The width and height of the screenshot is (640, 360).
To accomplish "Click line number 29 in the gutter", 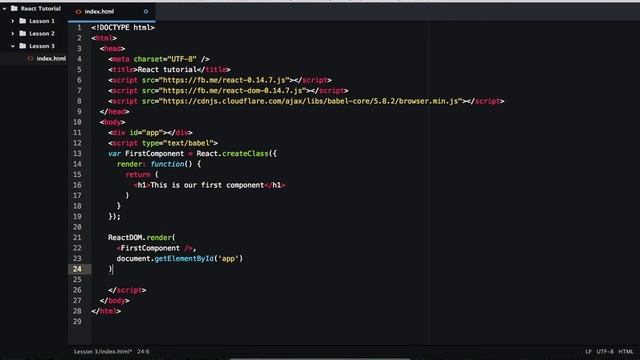I will pos(77,322).
